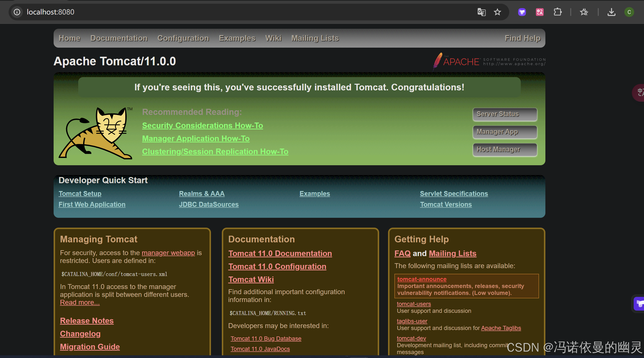Open the Host Manager
Screen dimensions: 644x358
pyautogui.click(x=505, y=149)
